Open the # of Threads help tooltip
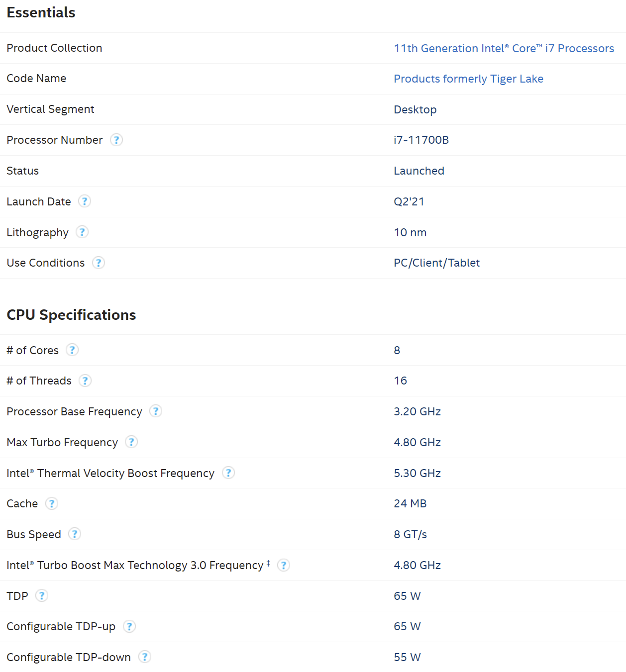This screenshot has height=672, width=626. (x=85, y=381)
